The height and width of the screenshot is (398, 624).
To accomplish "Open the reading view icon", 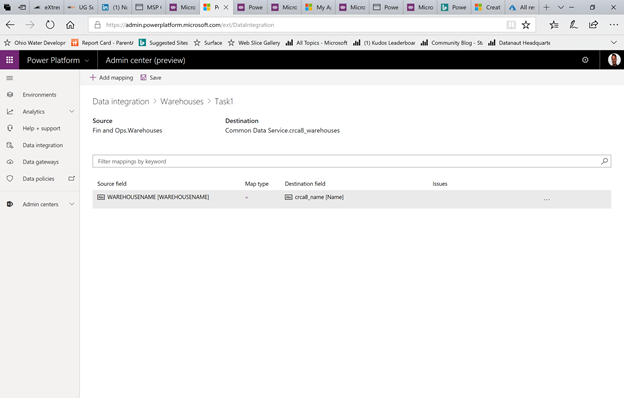I will point(511,25).
